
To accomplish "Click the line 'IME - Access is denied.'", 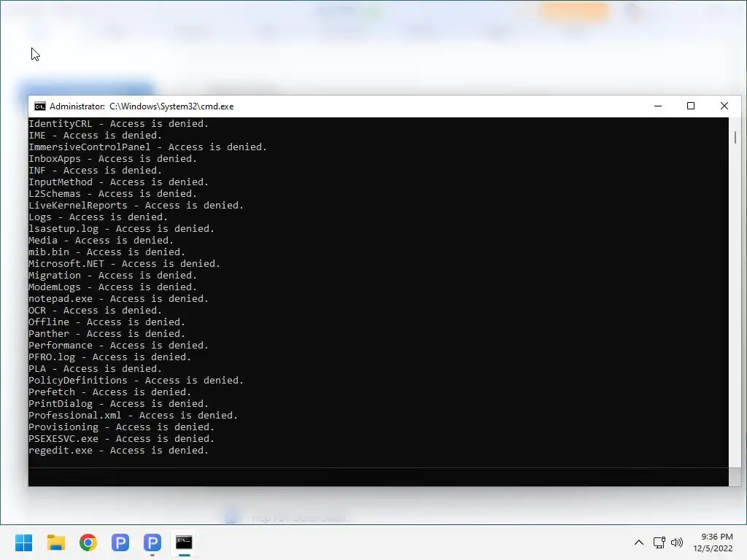I will (96, 135).
